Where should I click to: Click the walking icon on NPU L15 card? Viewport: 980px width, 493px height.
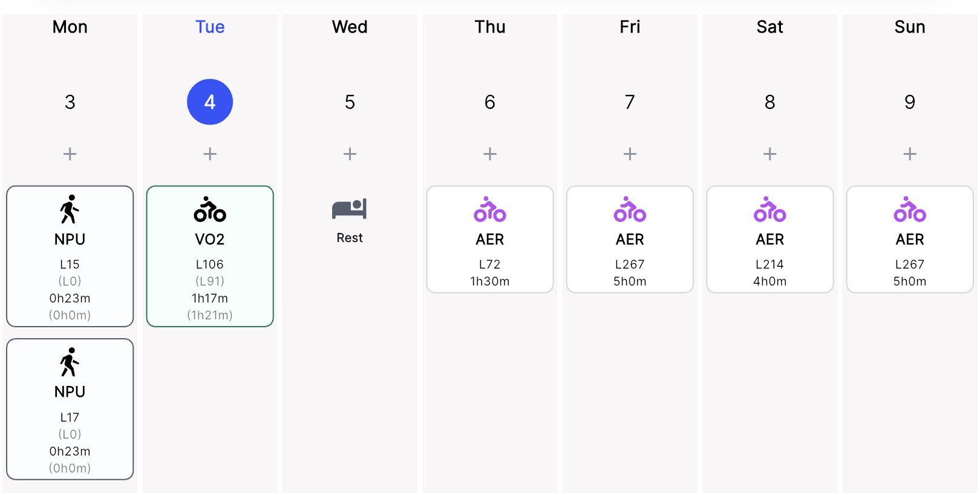coord(70,209)
